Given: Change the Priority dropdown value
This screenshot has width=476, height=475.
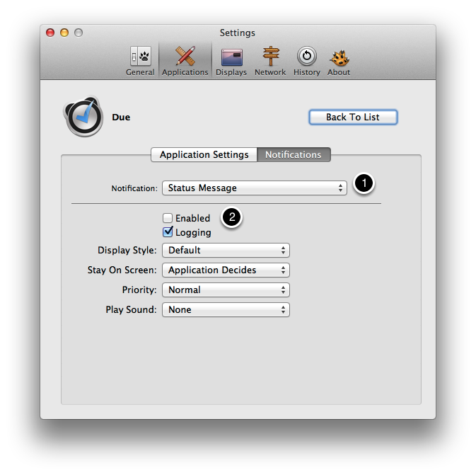Looking at the screenshot, I should tap(226, 290).
